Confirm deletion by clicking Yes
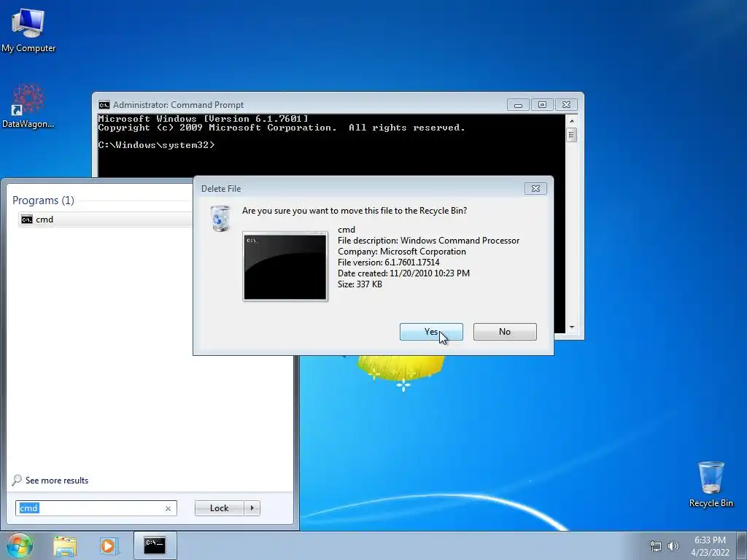This screenshot has width=747, height=560. [431, 332]
